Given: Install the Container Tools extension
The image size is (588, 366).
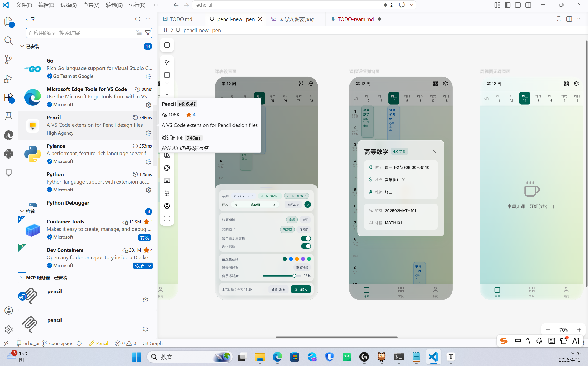Looking at the screenshot, I should click(x=144, y=237).
